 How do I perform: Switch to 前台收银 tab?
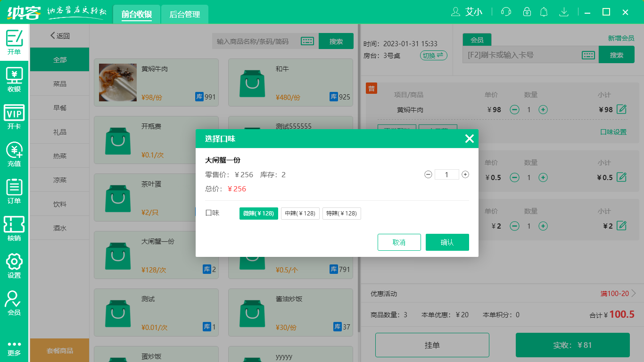(137, 14)
